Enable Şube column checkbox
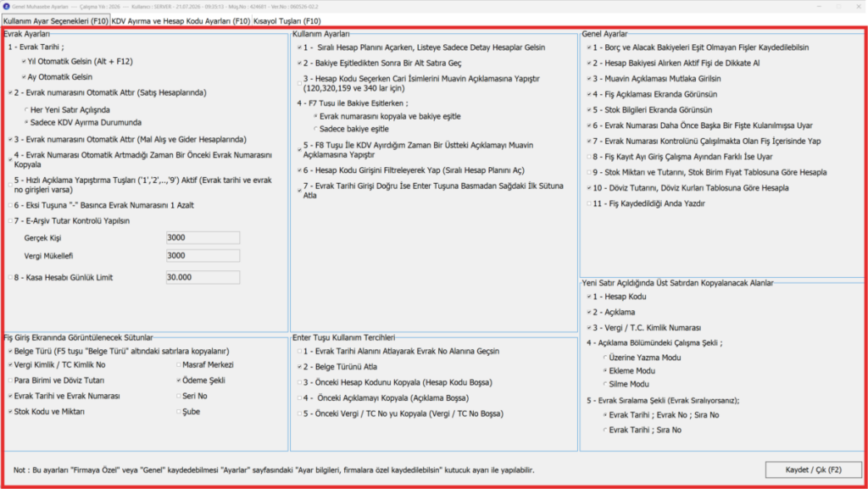The image size is (868, 489). (x=179, y=412)
